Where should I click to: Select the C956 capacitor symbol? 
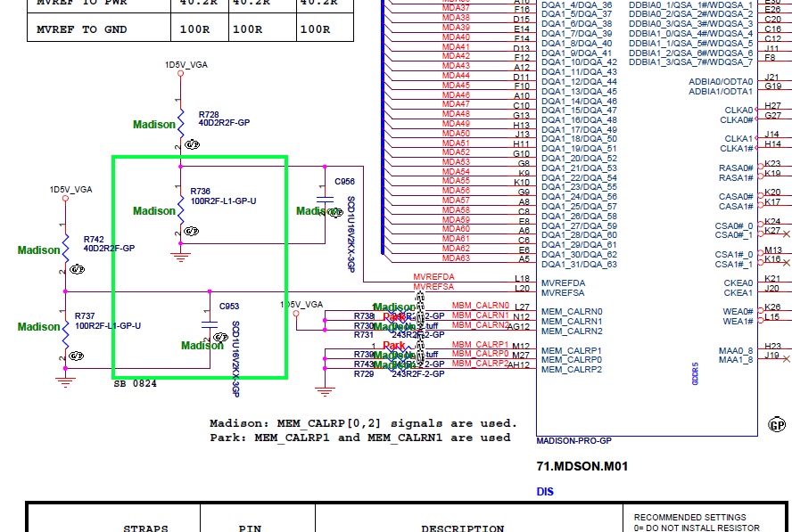pyautogui.click(x=325, y=201)
